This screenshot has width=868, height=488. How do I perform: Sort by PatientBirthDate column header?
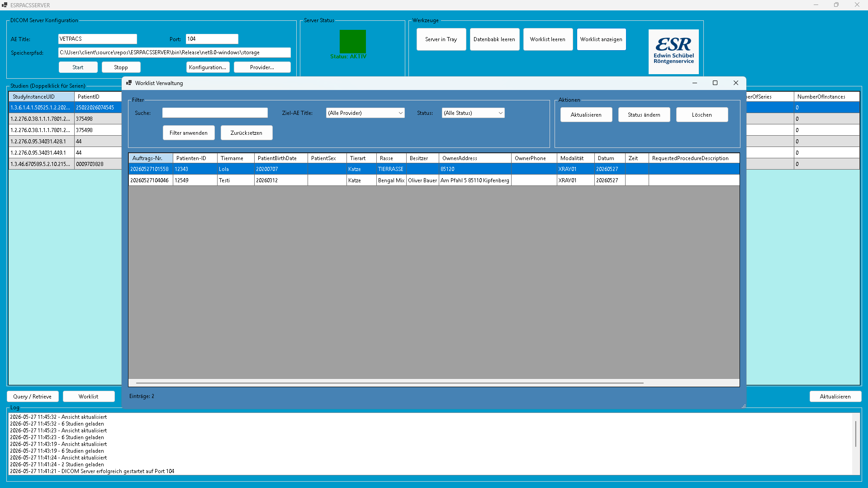(281, 158)
